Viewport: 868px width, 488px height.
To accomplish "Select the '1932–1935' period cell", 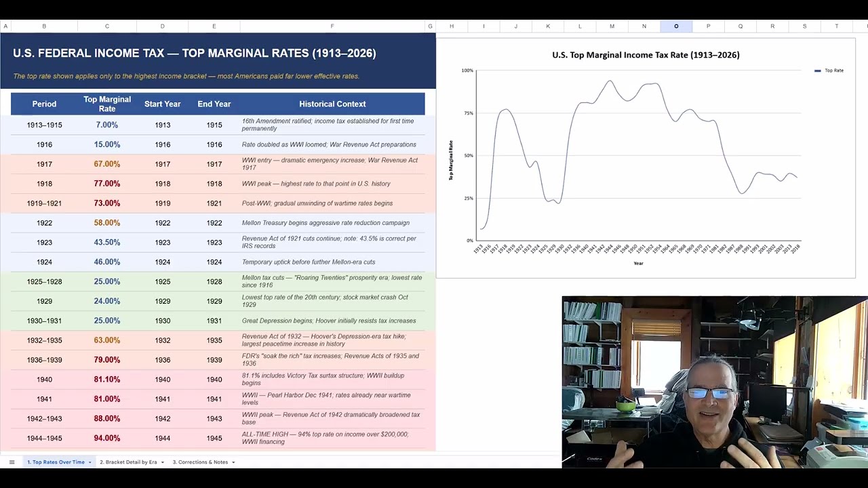I will (44, 340).
